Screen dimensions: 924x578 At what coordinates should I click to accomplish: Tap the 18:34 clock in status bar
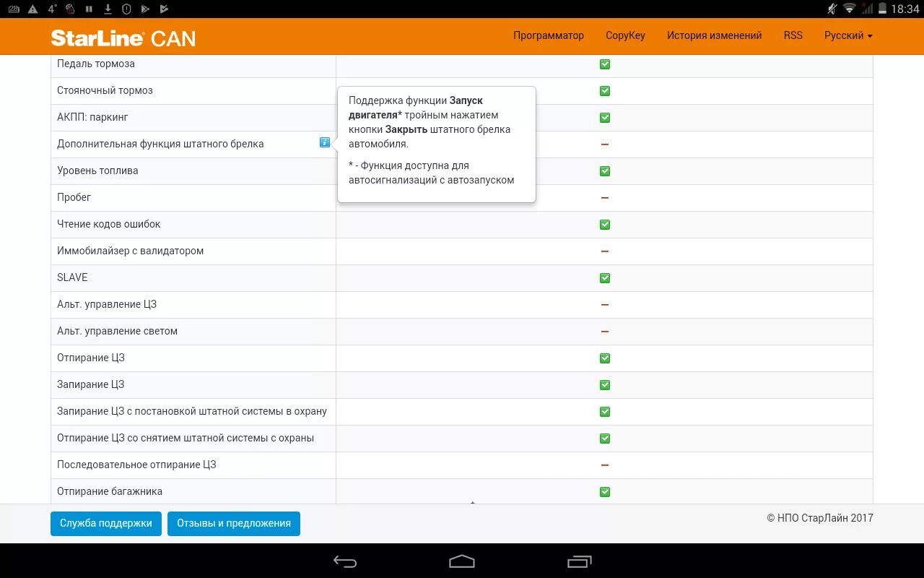(x=905, y=9)
